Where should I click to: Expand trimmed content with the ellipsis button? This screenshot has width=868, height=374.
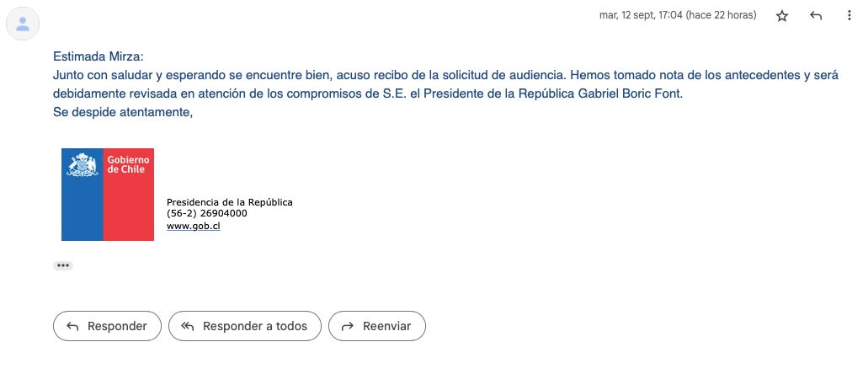[63, 265]
